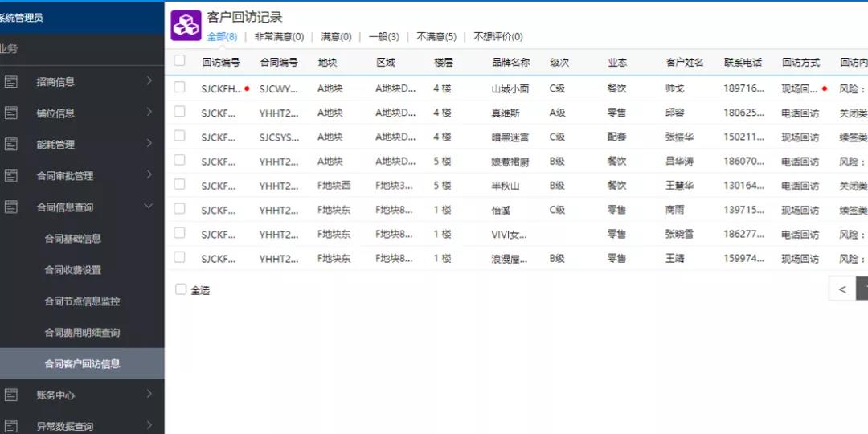The width and height of the screenshot is (868, 434).
Task: Go to previous page with < button
Action: [841, 289]
